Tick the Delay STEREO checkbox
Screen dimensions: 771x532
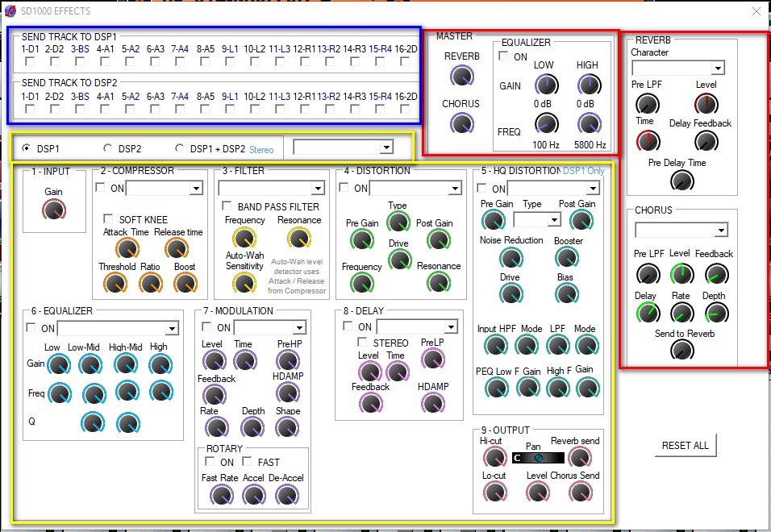pyautogui.click(x=362, y=342)
